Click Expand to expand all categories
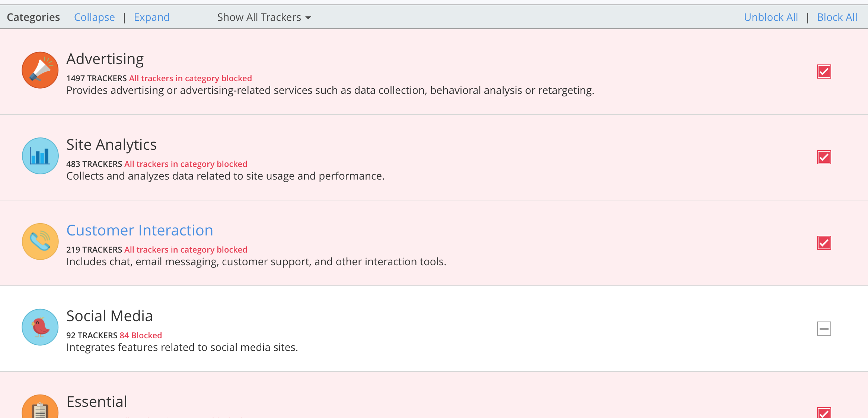The image size is (868, 418). [x=151, y=17]
